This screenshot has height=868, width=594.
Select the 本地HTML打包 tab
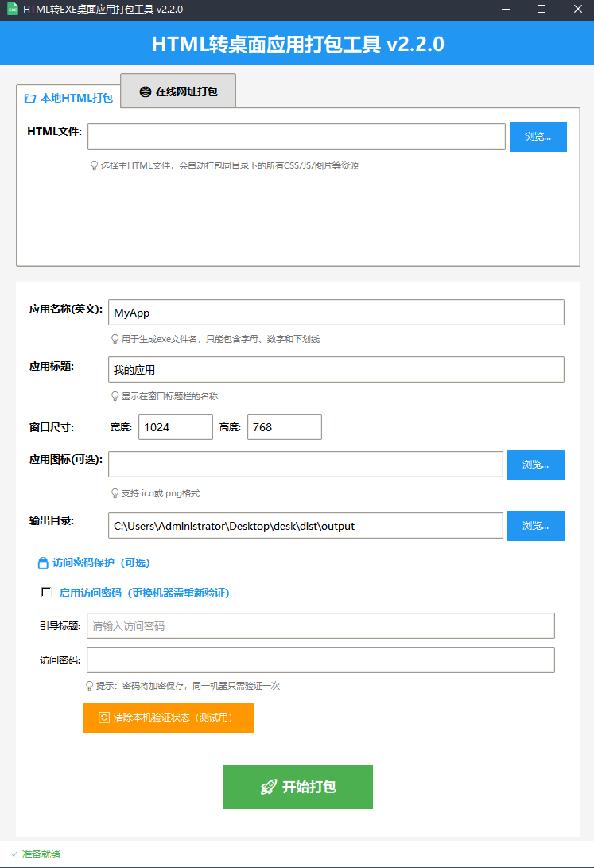pos(68,99)
